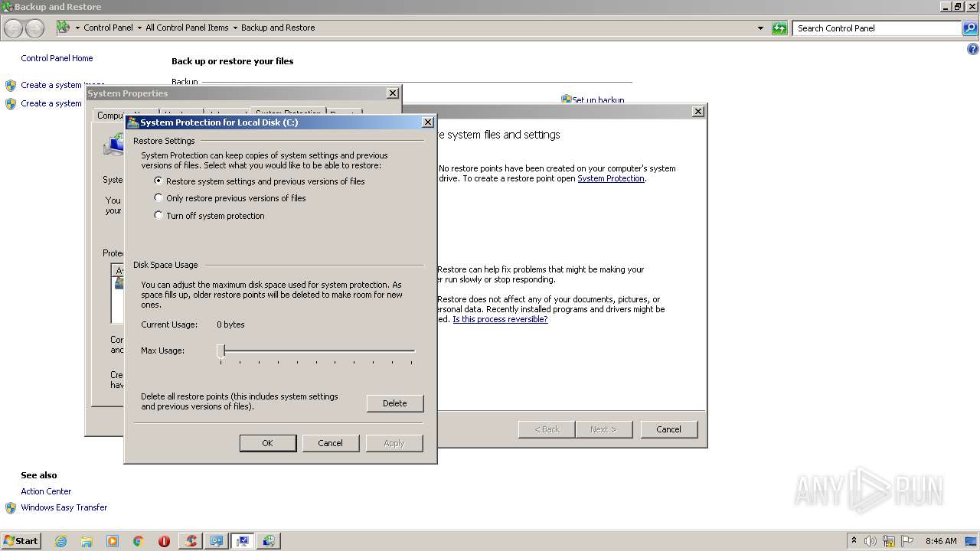This screenshot has height=551, width=980.
Task: Click the Show desktop icon beside the clock
Action: pos(972,541)
